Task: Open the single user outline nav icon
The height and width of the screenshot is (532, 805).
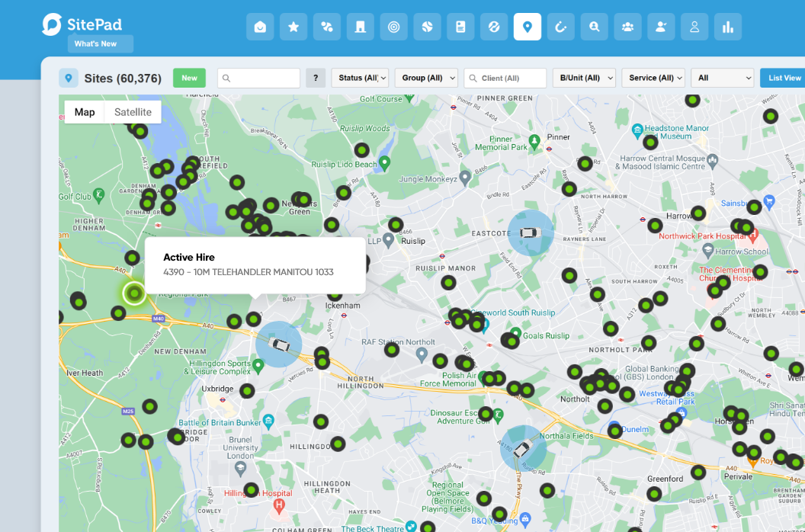Action: click(x=694, y=27)
